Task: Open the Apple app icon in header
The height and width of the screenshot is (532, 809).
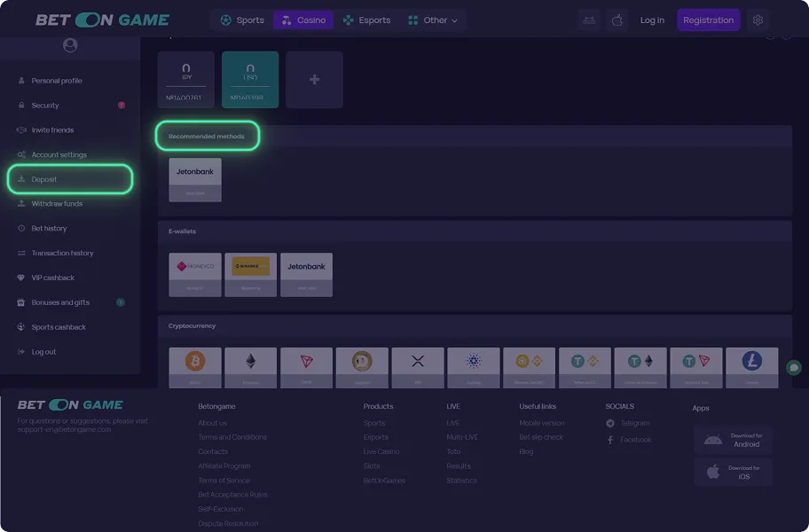Action: (x=618, y=20)
